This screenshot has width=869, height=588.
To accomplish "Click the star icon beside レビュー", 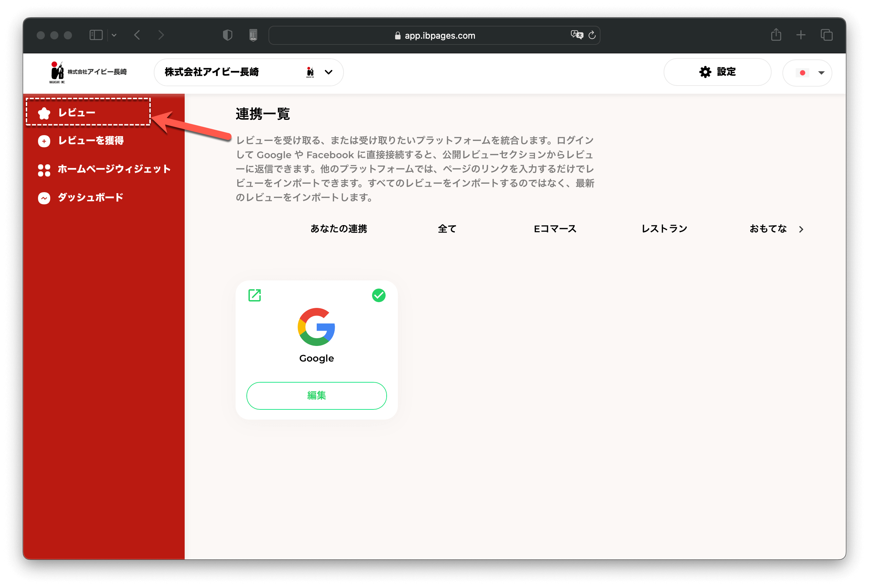I will 44,113.
